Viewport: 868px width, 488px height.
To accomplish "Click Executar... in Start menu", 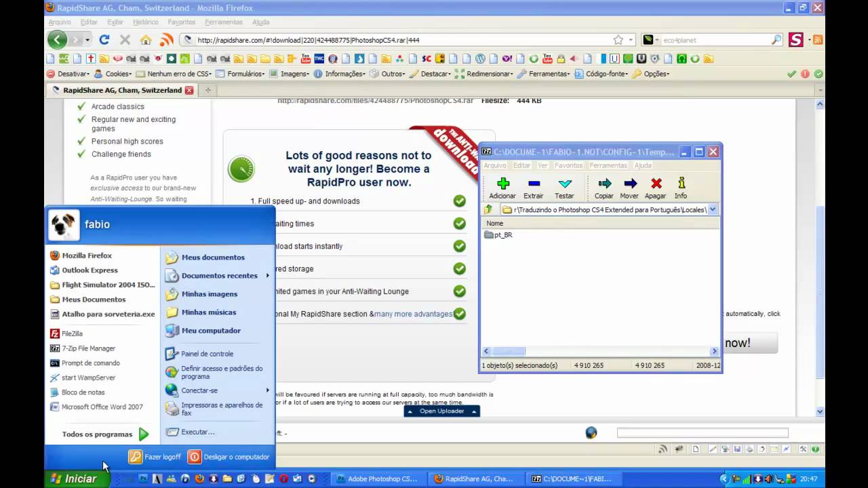I will pyautogui.click(x=191, y=432).
